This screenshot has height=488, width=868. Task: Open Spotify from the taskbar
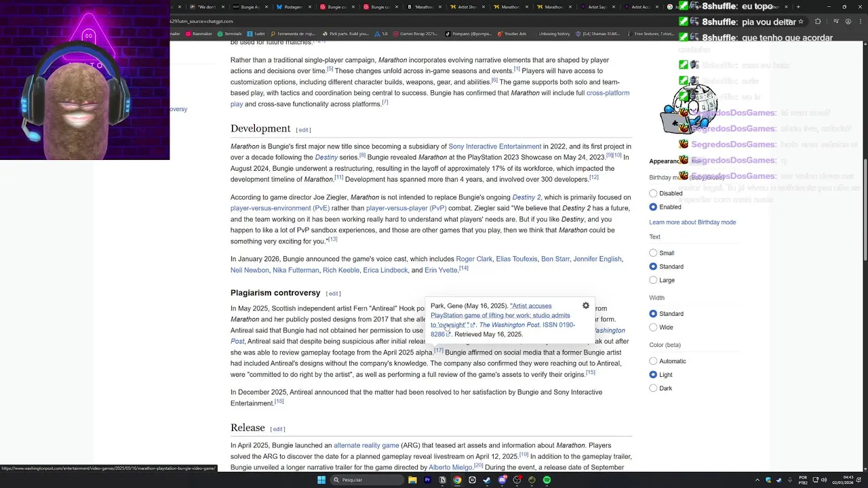click(547, 480)
